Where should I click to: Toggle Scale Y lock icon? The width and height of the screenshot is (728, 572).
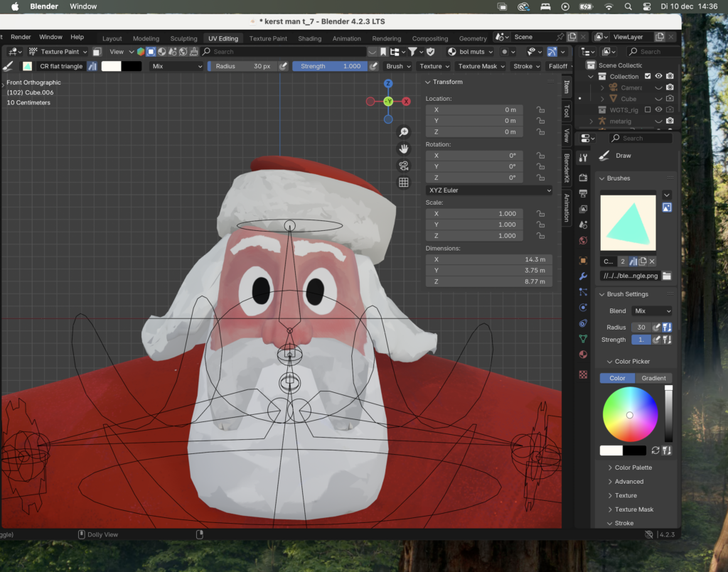click(540, 225)
